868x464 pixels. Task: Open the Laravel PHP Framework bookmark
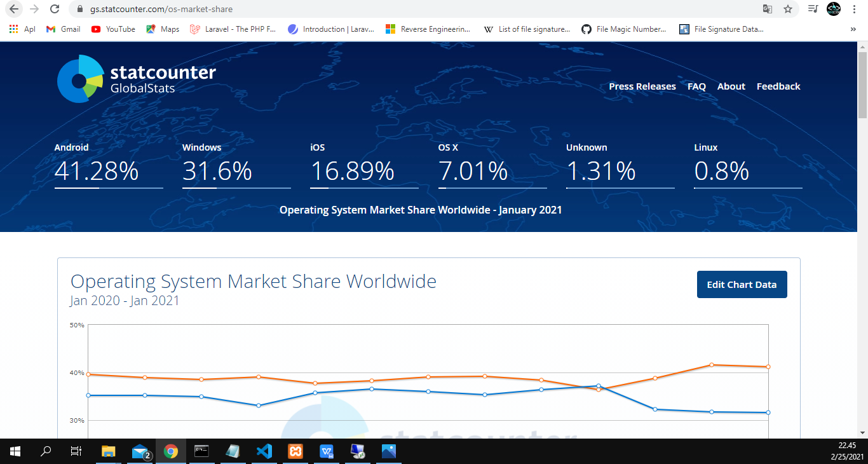[233, 29]
